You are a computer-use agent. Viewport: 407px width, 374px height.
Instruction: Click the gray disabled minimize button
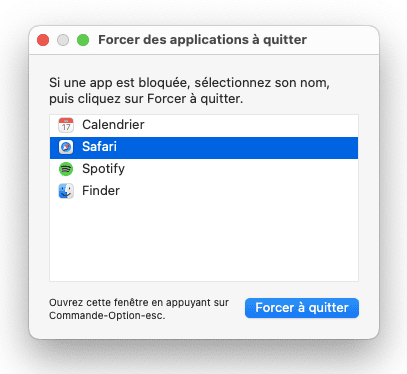point(63,40)
